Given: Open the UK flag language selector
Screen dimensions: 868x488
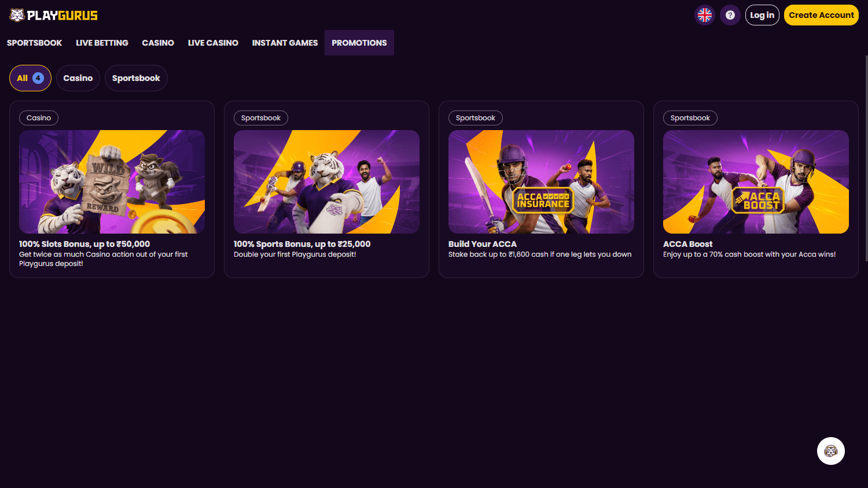Looking at the screenshot, I should (x=705, y=15).
